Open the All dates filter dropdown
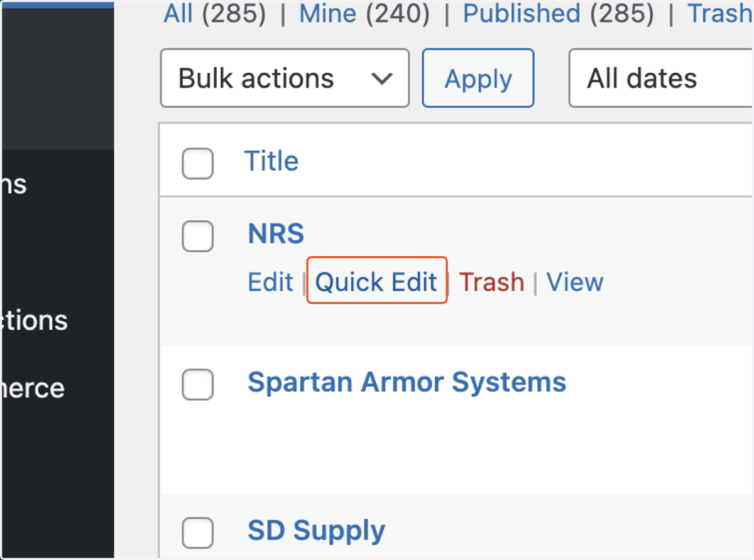The width and height of the screenshot is (754, 560). click(661, 78)
